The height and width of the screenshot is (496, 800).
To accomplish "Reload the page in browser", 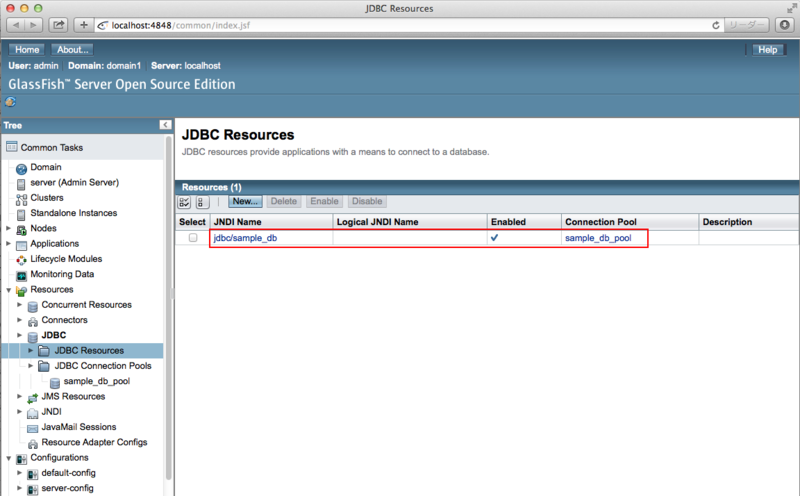I will (715, 26).
